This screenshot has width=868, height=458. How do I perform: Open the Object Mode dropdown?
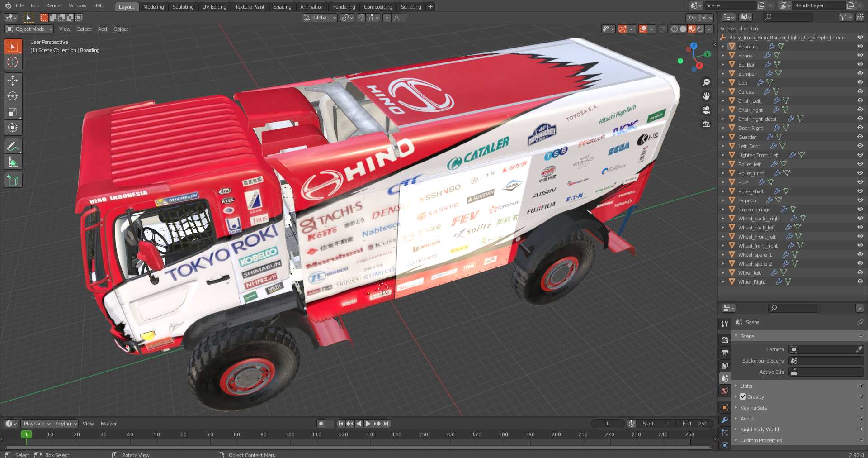point(29,29)
